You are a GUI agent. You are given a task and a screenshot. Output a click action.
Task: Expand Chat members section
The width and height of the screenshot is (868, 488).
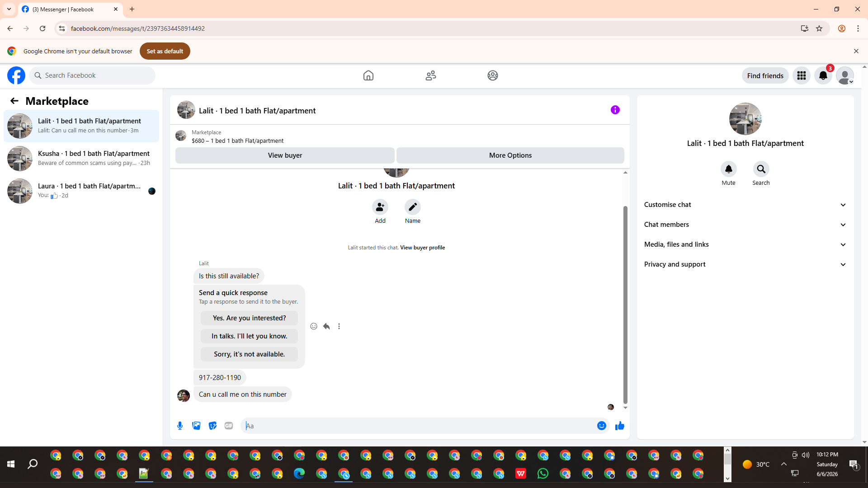click(x=745, y=225)
